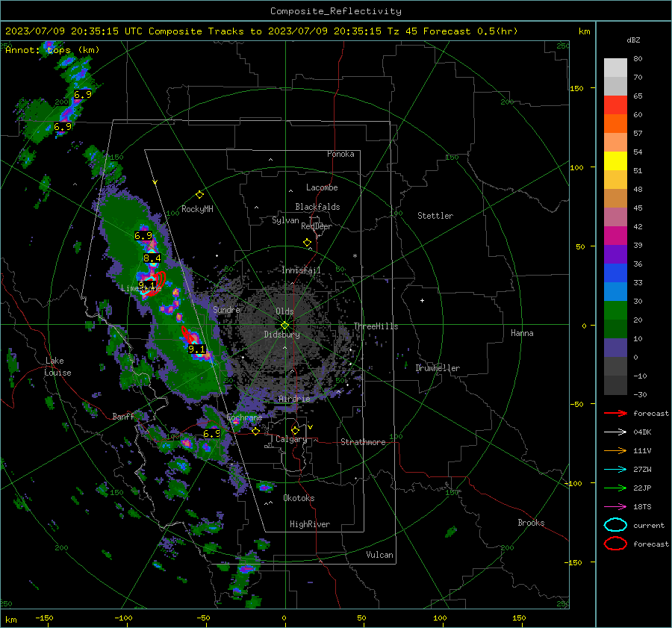Viewport: 672px width, 628px height.
Task: Click the Didsbury town label
Action: (281, 335)
